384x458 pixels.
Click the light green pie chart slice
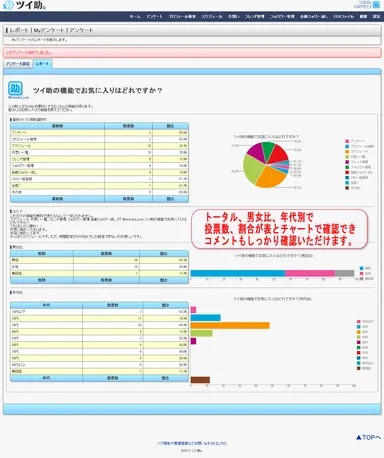[x=252, y=168]
